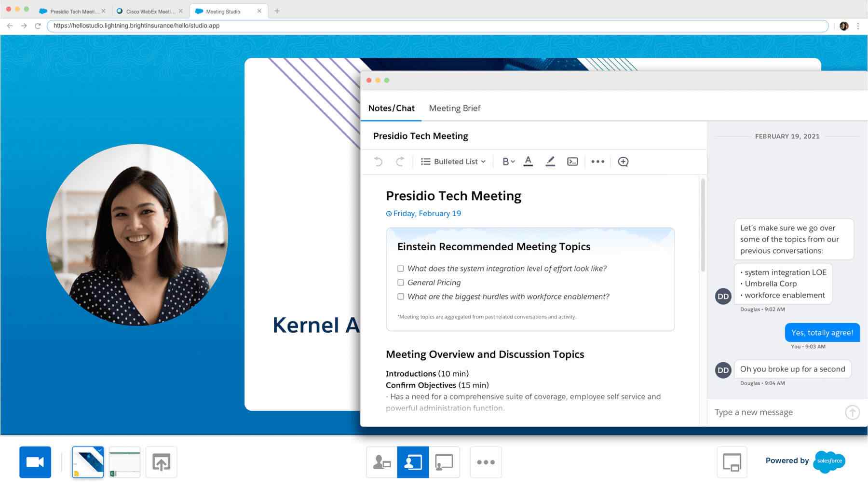Click the zoom-in magnifier icon
The width and height of the screenshot is (868, 488).
[x=623, y=162]
